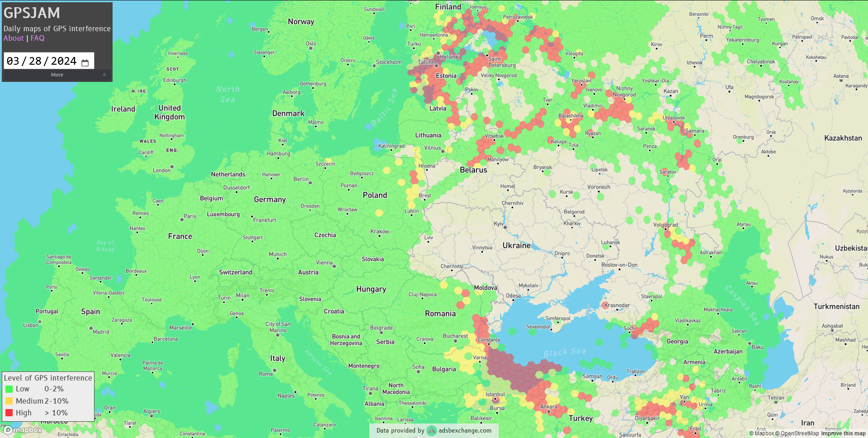
Task: Click the red High legend swatch
Action: (9, 413)
